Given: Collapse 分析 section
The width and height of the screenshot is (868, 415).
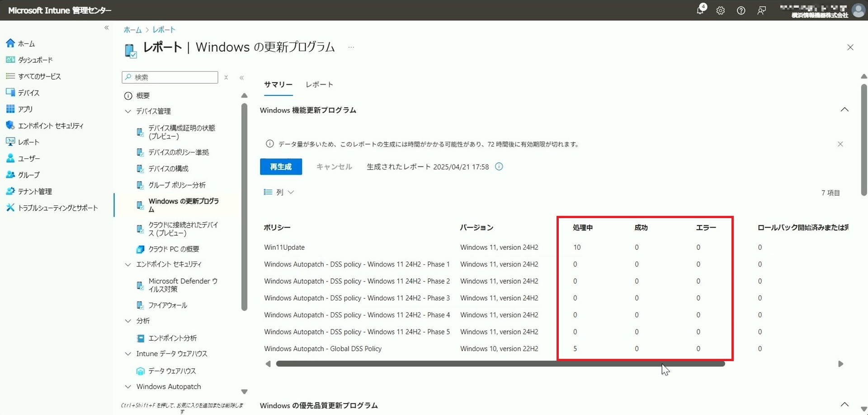Looking at the screenshot, I should pyautogui.click(x=128, y=321).
